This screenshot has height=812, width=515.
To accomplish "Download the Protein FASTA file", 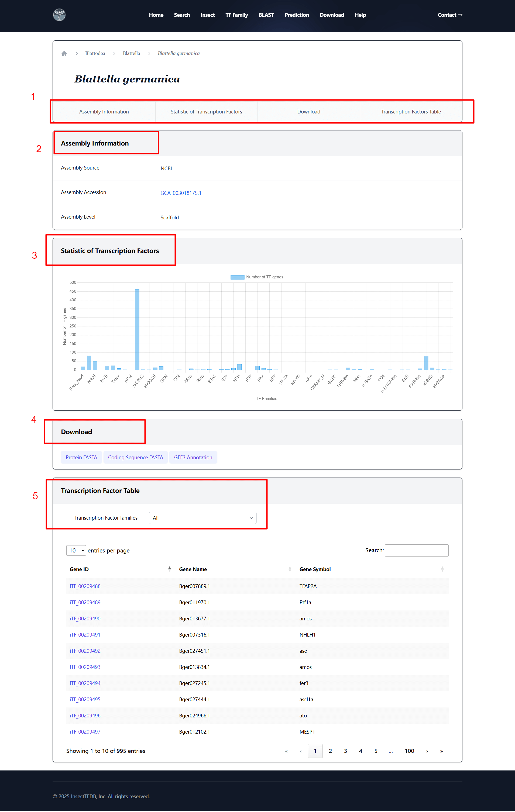I will click(81, 457).
